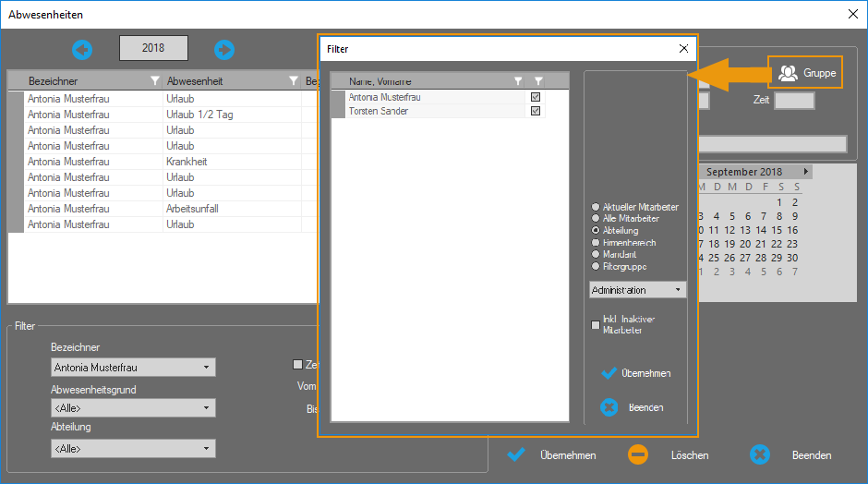Enable Inkl. Inaktiver Mitarbeiter checkbox
This screenshot has width=868, height=484.
point(596,325)
